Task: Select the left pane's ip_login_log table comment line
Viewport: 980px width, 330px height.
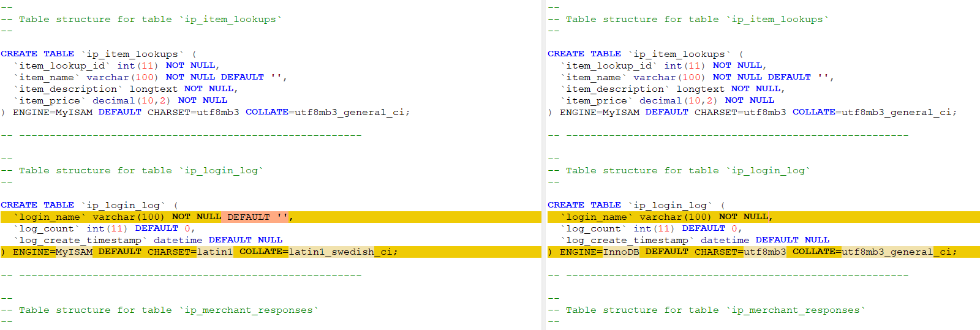Action: point(132,170)
